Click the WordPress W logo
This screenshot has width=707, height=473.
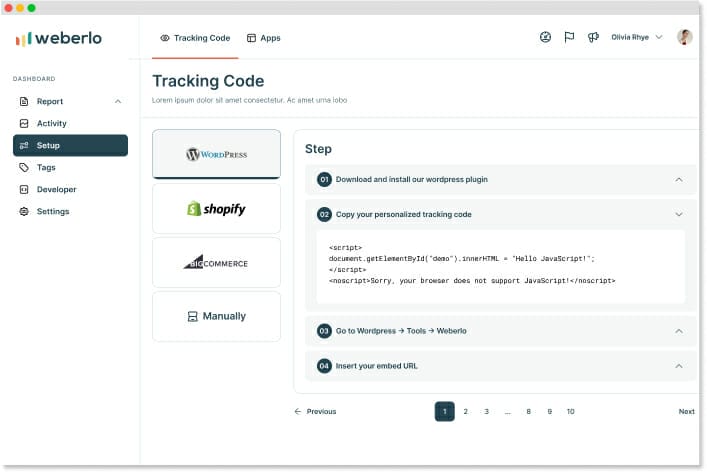point(193,154)
